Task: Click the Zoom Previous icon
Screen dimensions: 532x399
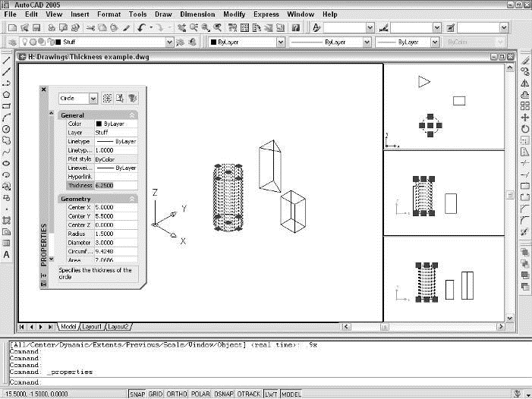Action: pyautogui.click(x=218, y=28)
